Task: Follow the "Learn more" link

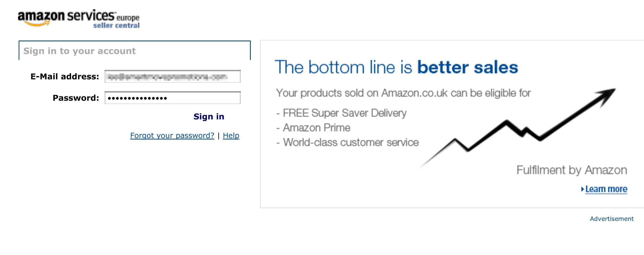Action: [x=606, y=189]
